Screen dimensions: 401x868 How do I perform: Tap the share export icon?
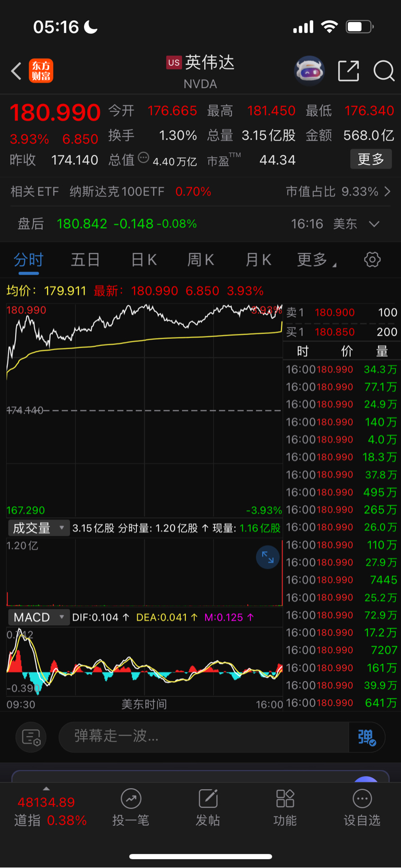(348, 70)
